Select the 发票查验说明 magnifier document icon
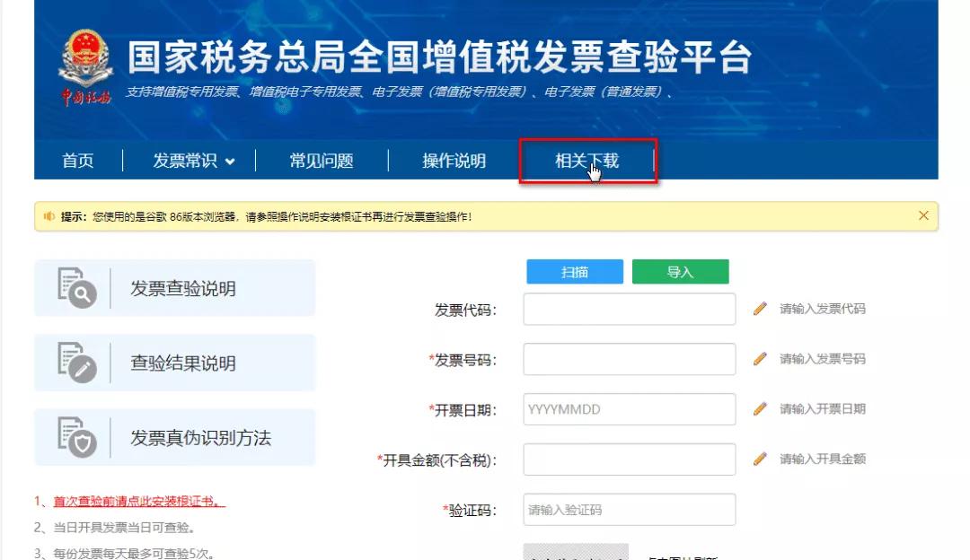 (76, 288)
